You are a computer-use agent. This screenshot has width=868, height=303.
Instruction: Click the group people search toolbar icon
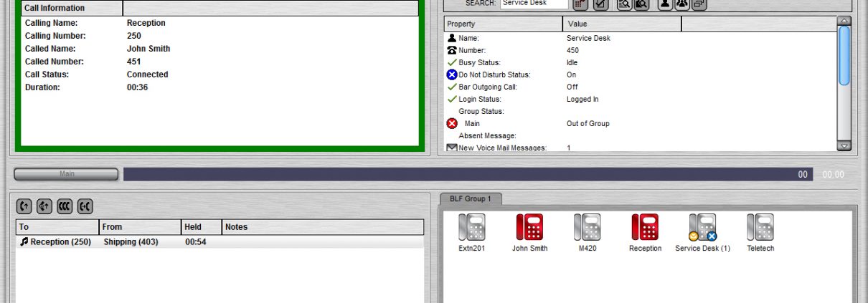point(681,4)
